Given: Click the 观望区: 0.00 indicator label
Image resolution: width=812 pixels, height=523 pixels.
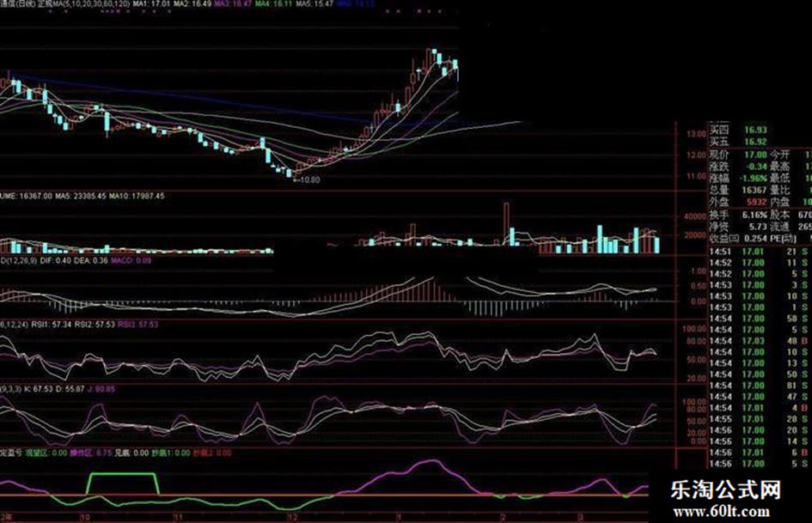Looking at the screenshot, I should pos(46,453).
